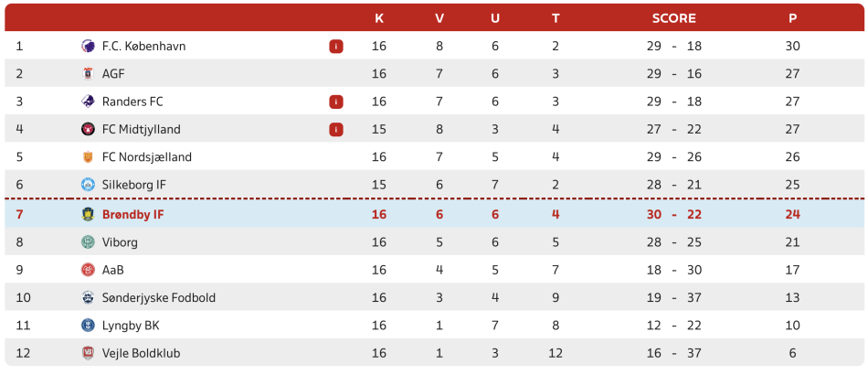
Task: Show info badge for FC Midtjylland
Action: point(336,130)
